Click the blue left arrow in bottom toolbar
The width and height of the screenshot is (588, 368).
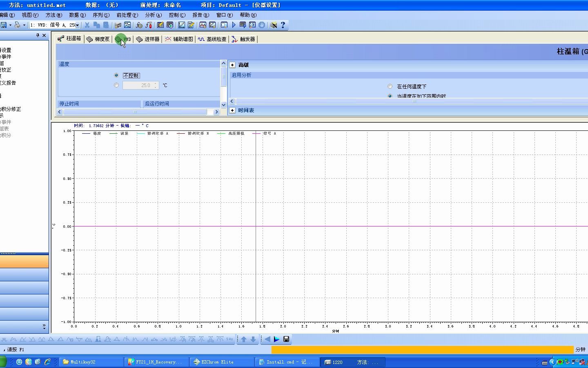pyautogui.click(x=267, y=339)
